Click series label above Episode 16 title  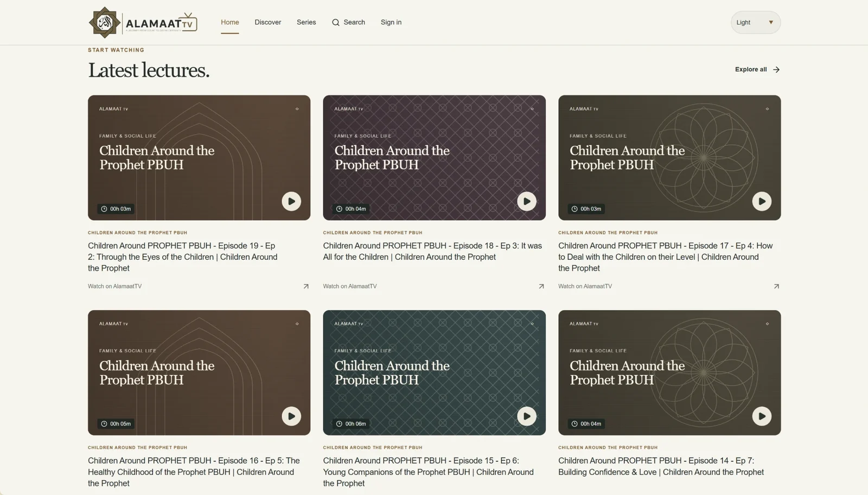pyautogui.click(x=138, y=447)
